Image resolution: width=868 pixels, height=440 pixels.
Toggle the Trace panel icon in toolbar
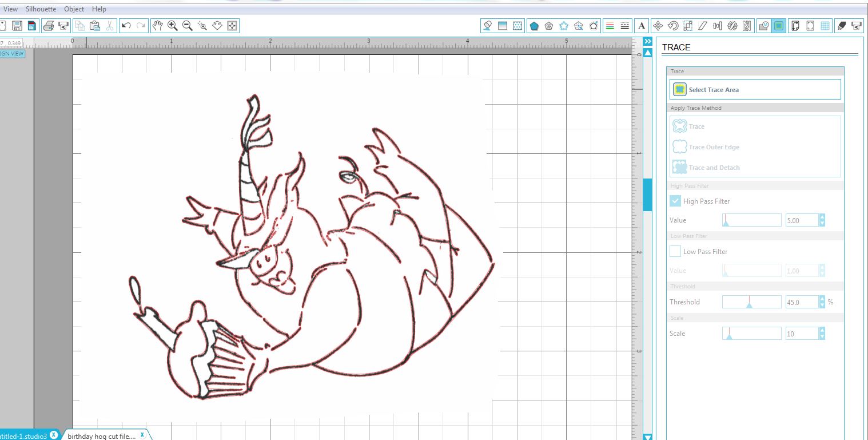778,26
